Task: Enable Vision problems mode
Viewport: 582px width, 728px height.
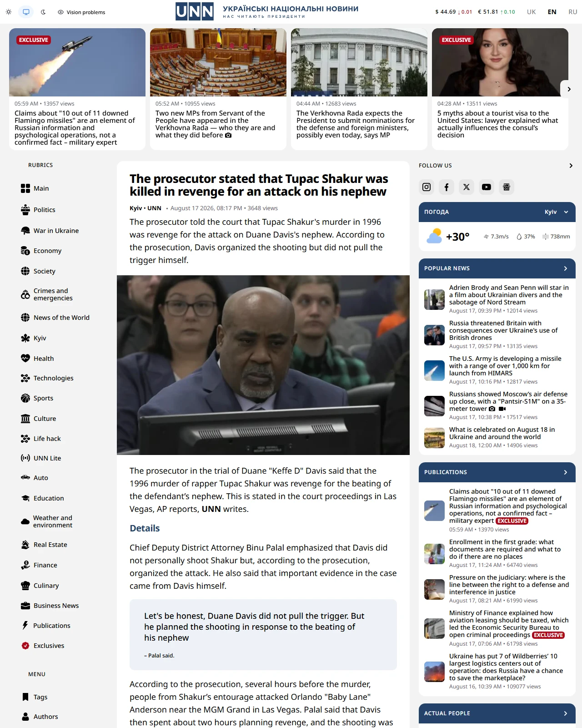Action: click(x=81, y=12)
